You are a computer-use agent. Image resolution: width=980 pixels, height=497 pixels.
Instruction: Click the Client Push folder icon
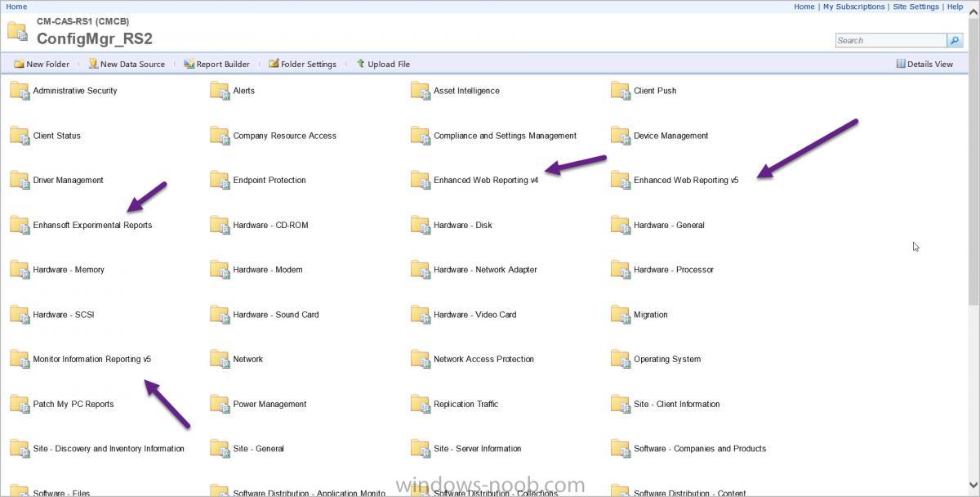[x=621, y=91]
